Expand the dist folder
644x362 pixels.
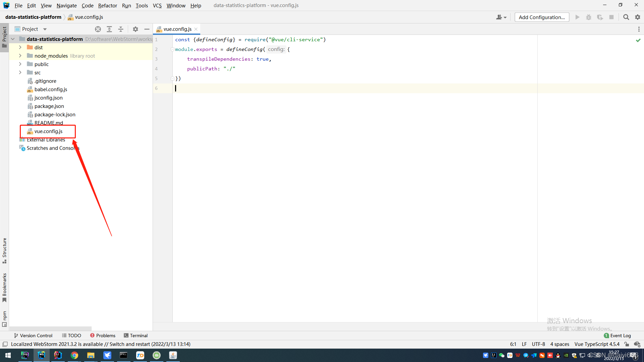coord(20,47)
